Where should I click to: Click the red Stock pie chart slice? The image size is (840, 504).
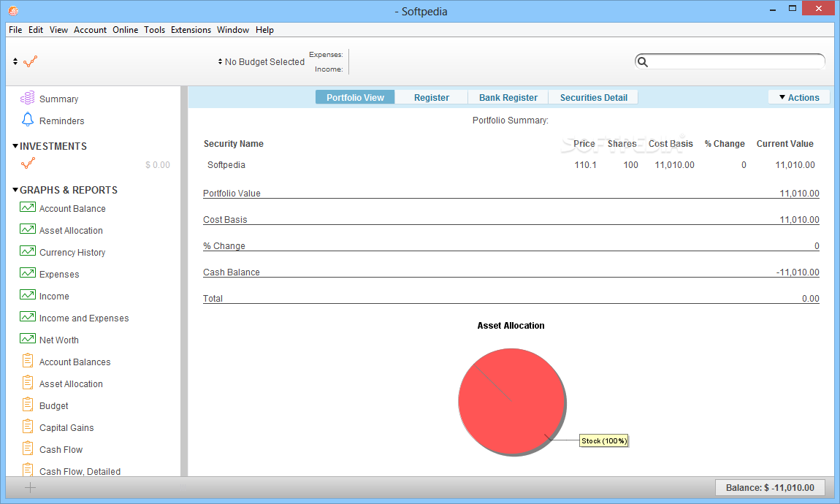(x=511, y=402)
